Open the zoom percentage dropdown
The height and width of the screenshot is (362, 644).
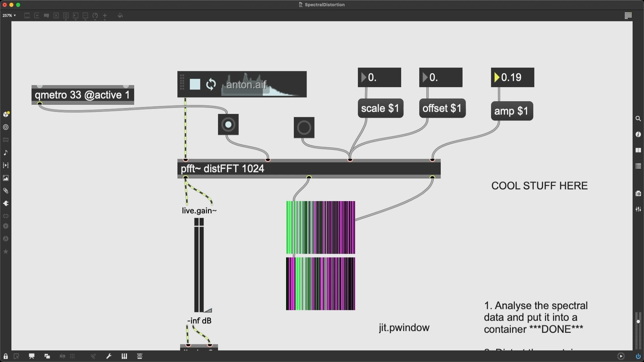pyautogui.click(x=9, y=15)
